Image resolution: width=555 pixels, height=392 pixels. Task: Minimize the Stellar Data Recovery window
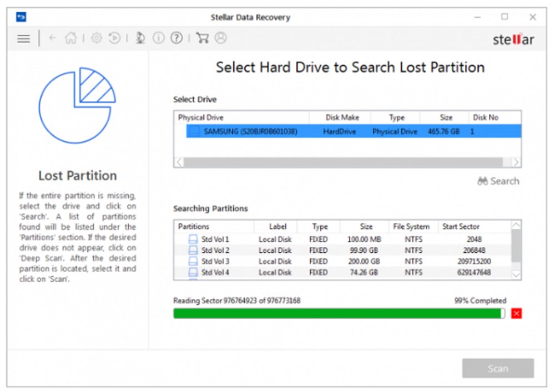click(x=477, y=17)
